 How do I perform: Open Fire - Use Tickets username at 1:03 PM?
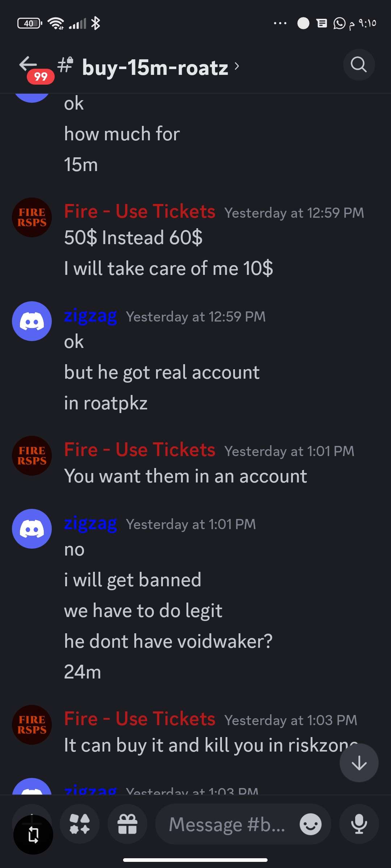(140, 719)
